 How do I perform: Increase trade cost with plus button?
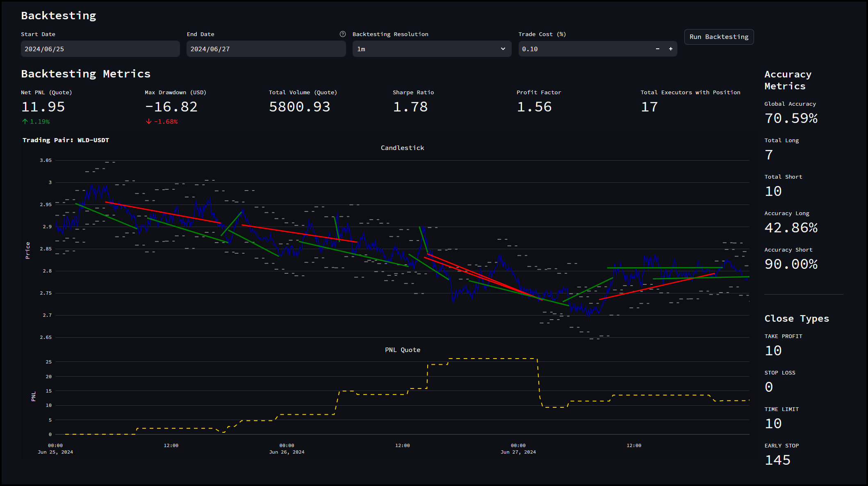tap(671, 49)
